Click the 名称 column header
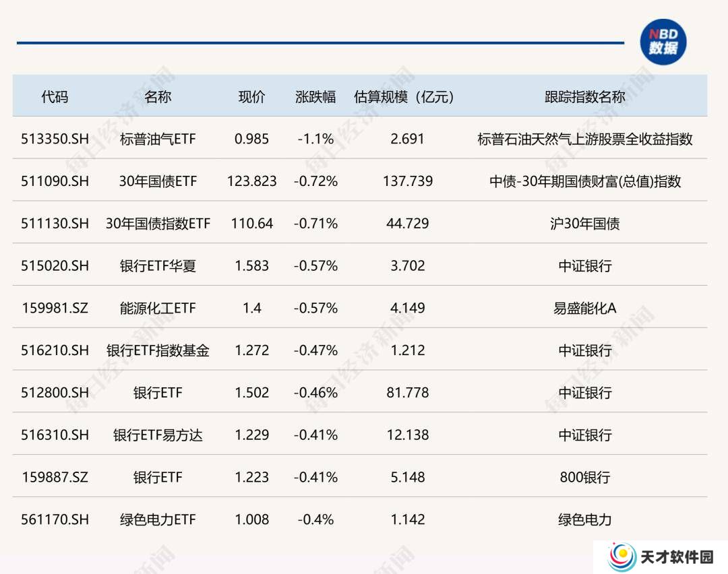This screenshot has width=728, height=574. (x=158, y=96)
